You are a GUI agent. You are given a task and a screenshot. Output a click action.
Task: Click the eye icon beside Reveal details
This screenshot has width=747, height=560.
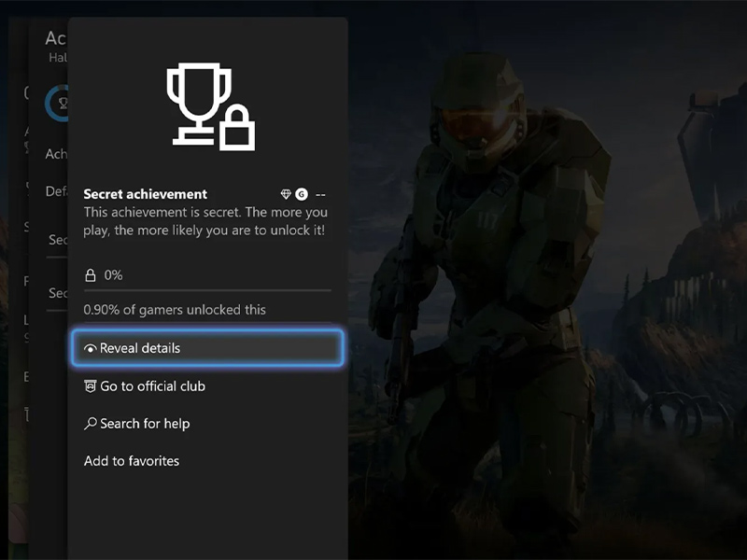tap(90, 348)
